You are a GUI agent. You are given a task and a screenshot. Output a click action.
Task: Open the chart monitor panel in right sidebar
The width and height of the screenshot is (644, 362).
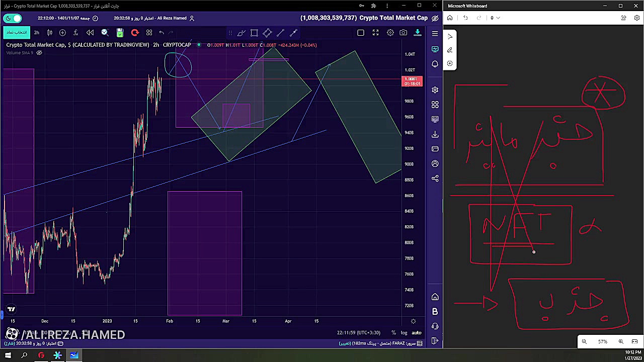(435, 49)
